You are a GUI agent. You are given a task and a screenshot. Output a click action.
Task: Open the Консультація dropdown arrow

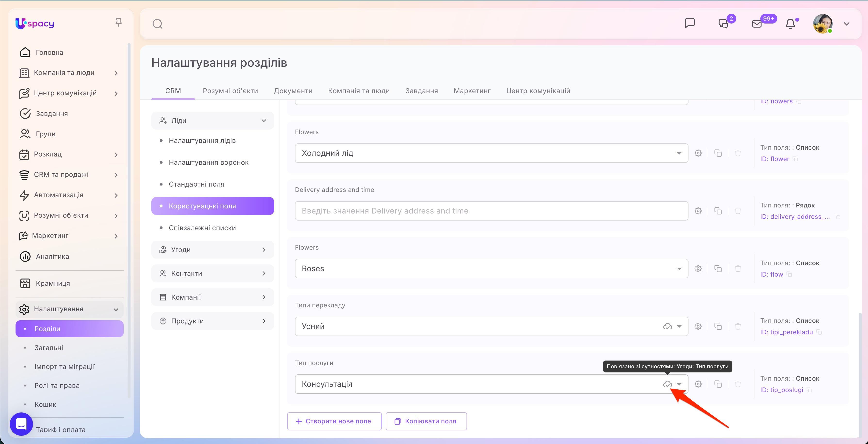(679, 384)
